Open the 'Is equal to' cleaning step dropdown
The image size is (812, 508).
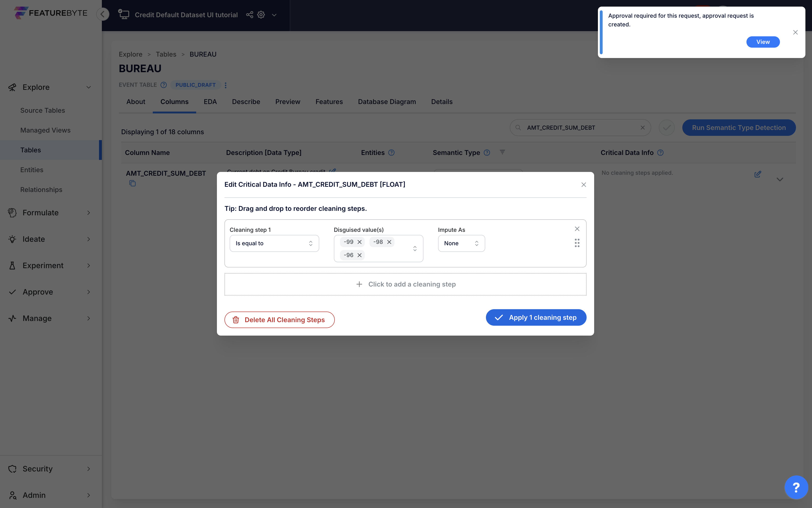tap(274, 243)
